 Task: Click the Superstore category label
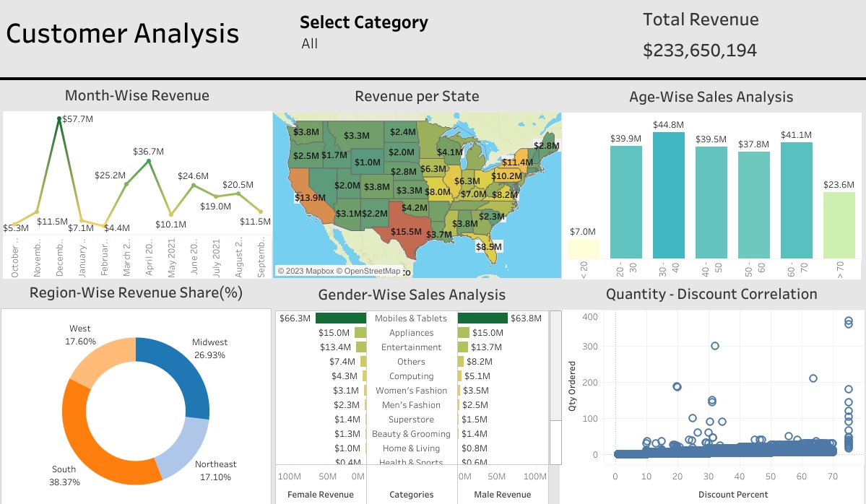(412, 420)
